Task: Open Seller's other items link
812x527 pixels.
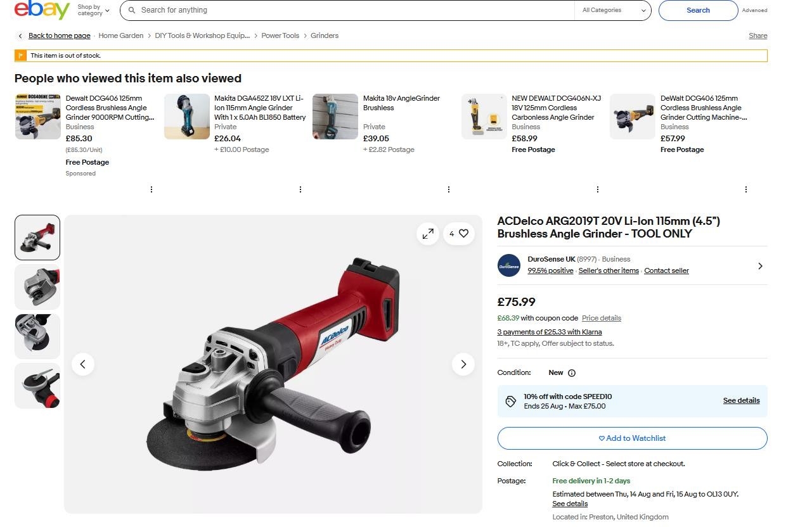Action: coord(609,270)
